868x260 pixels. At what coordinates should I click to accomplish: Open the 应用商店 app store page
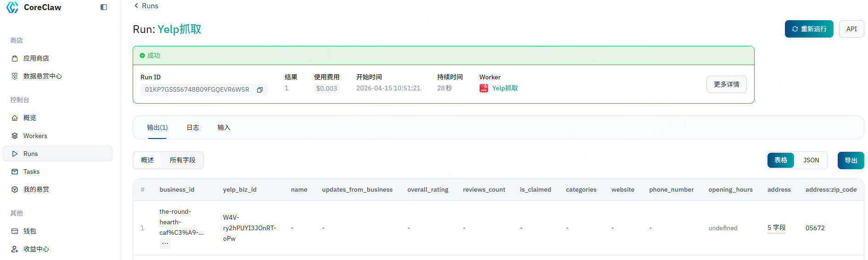[x=36, y=58]
